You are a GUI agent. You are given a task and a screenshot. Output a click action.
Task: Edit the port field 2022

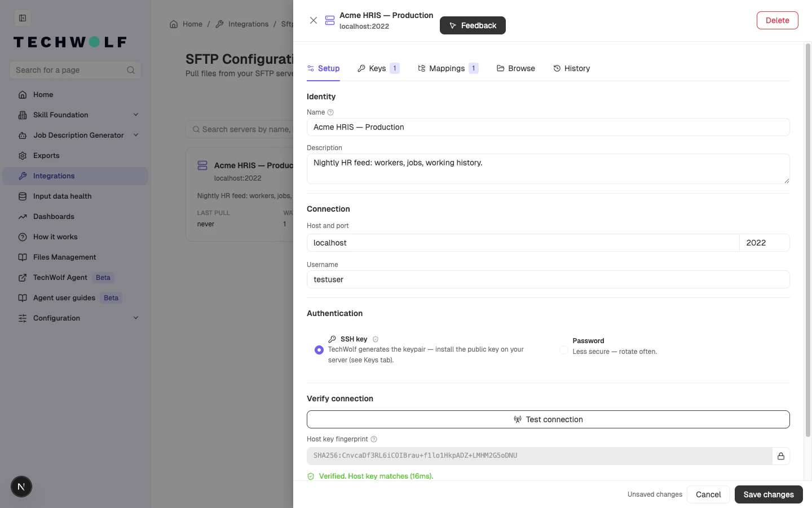(765, 243)
